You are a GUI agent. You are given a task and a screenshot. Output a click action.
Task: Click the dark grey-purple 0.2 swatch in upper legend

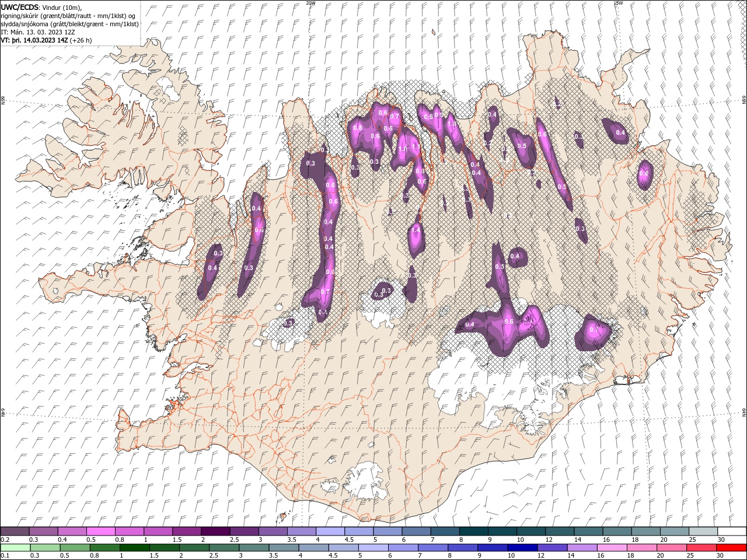pos(15,531)
